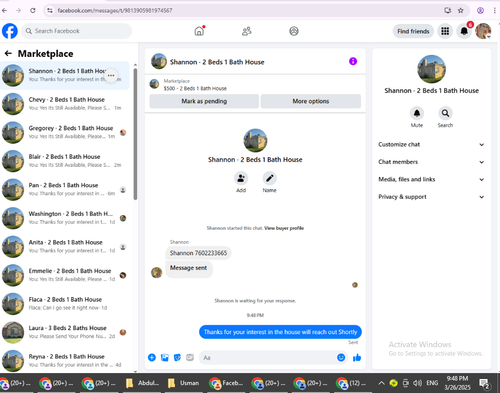Expand the Chat members section
This screenshot has width=500, height=393.
(x=431, y=162)
